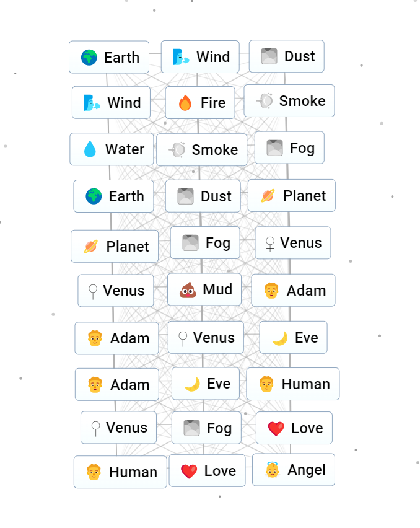Click heart icon on Love tile right of Fog
420x528 pixels.
point(276,428)
